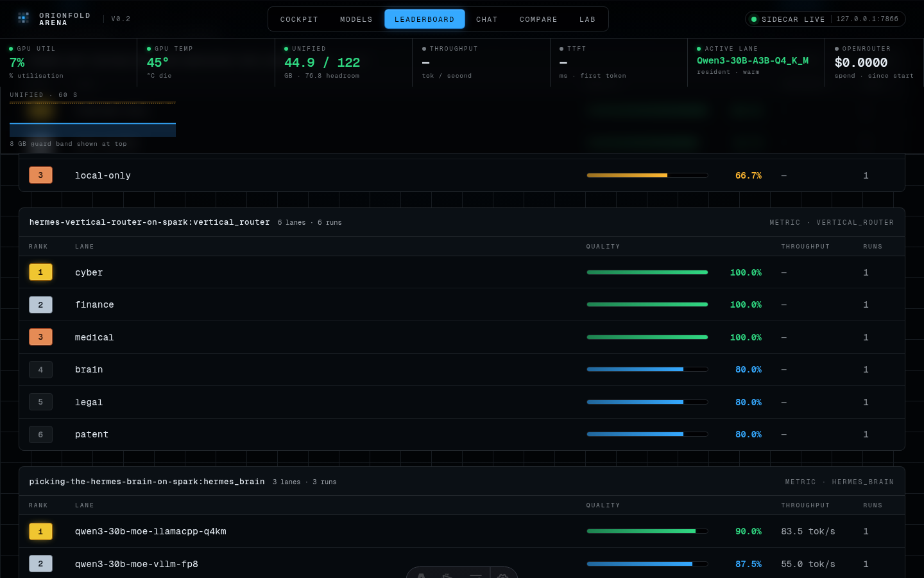Open the Compare tab
The height and width of the screenshot is (578, 924).
point(538,19)
